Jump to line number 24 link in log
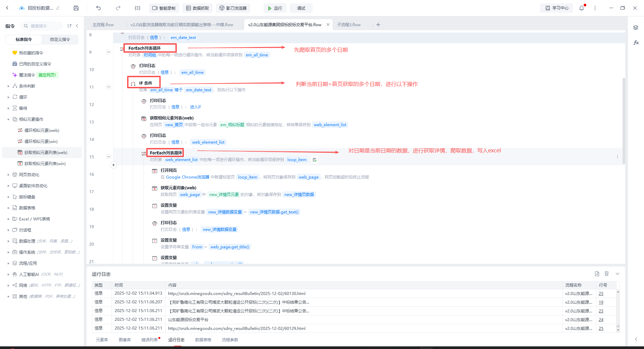The height and width of the screenshot is (349, 644). pyautogui.click(x=601, y=319)
